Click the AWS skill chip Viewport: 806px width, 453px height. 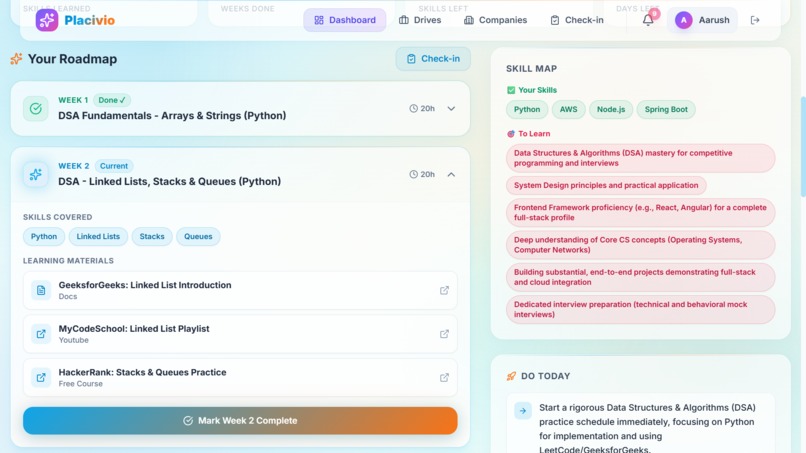pos(569,110)
